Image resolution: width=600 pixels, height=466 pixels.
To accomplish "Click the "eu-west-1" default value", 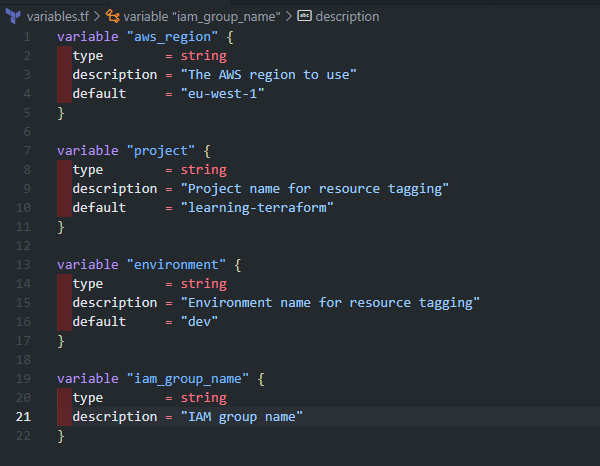I will tap(222, 94).
